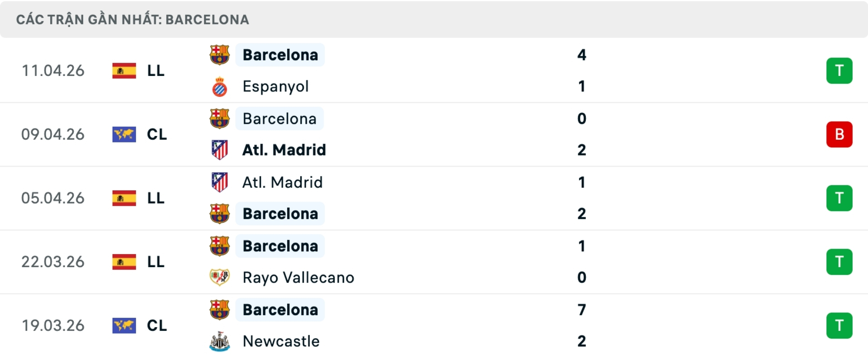Click green T badge for Newcastle match
The image size is (868, 358).
click(x=839, y=325)
